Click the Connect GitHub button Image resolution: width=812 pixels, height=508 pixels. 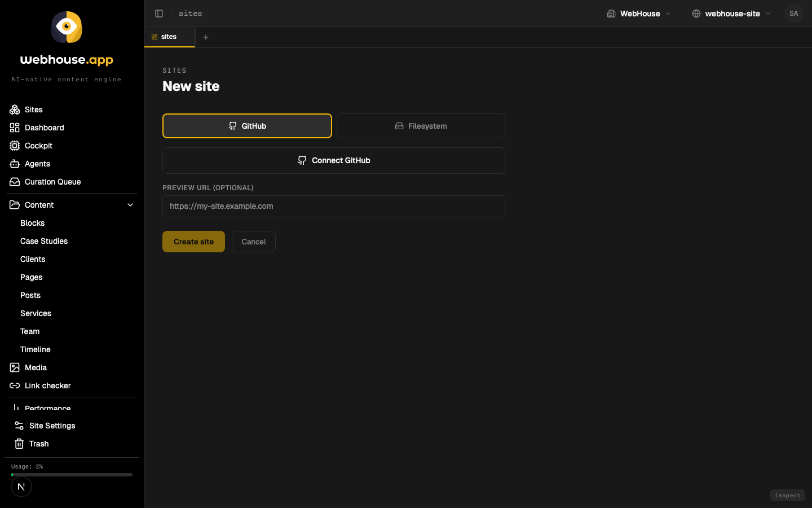(x=334, y=160)
